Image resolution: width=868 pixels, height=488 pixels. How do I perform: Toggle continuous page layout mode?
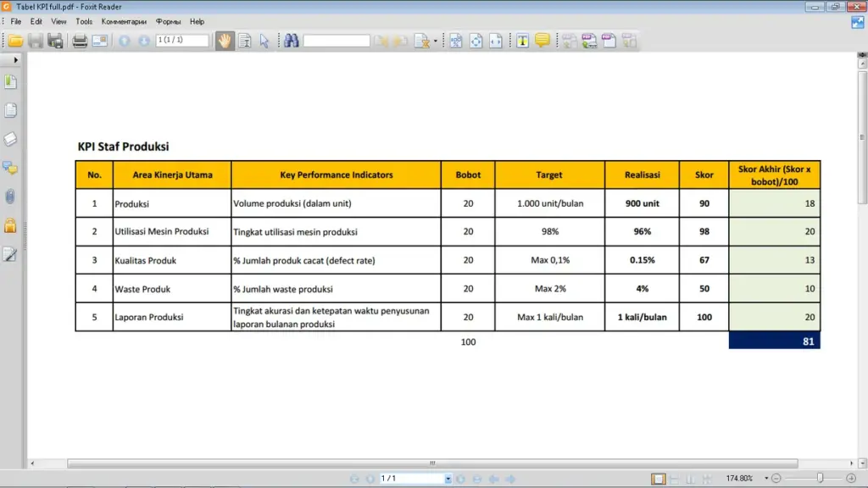tap(674, 479)
